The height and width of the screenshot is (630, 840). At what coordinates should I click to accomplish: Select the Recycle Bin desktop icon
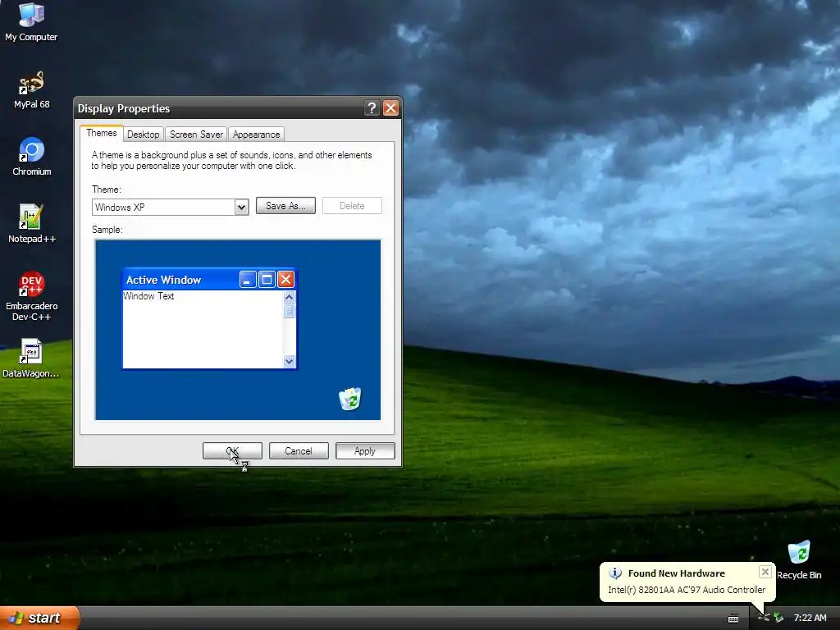click(799, 560)
